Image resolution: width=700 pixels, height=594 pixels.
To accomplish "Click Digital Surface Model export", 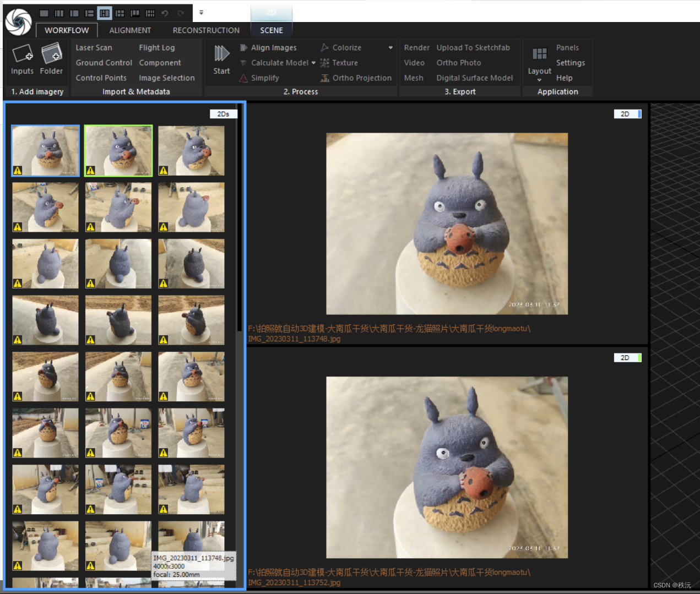I will tap(475, 78).
